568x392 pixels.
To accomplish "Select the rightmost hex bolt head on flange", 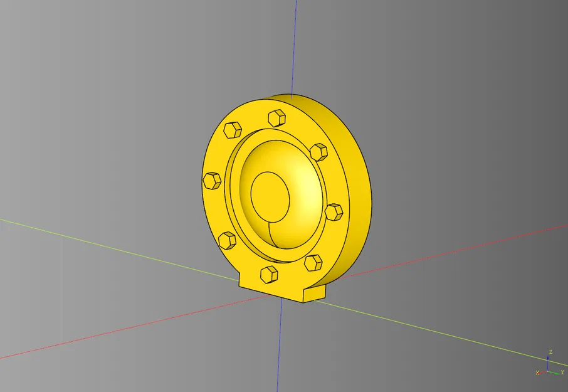I will (334, 212).
